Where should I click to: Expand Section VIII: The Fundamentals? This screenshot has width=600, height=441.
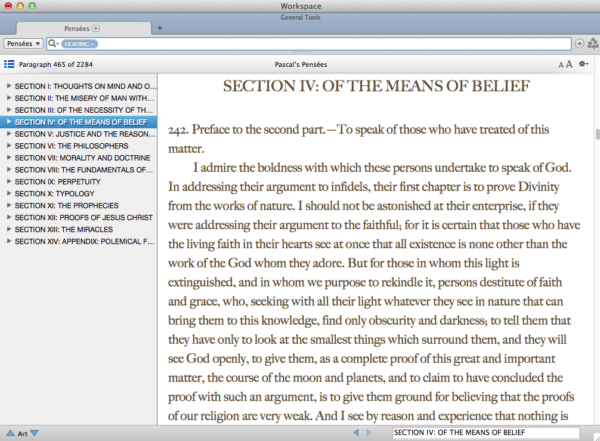9,169
